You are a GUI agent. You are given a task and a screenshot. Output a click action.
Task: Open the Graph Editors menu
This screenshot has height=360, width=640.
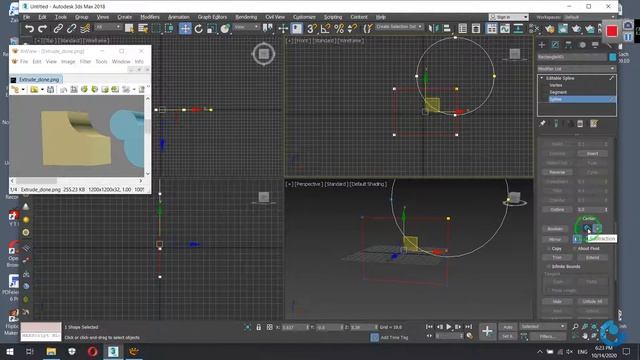[212, 17]
